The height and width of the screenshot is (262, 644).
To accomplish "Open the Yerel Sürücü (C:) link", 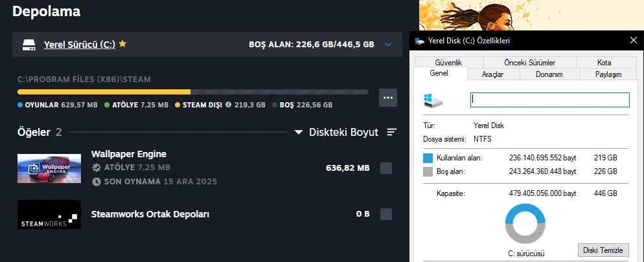I will tap(80, 44).
